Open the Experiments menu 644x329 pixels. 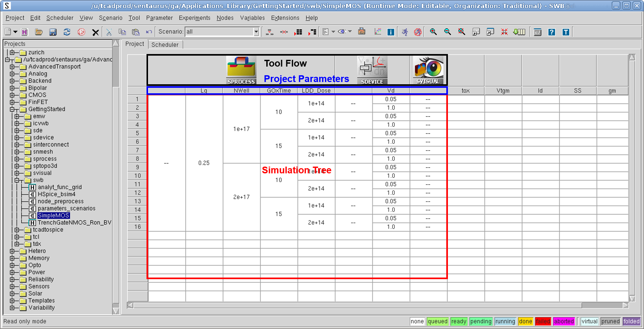coord(194,18)
